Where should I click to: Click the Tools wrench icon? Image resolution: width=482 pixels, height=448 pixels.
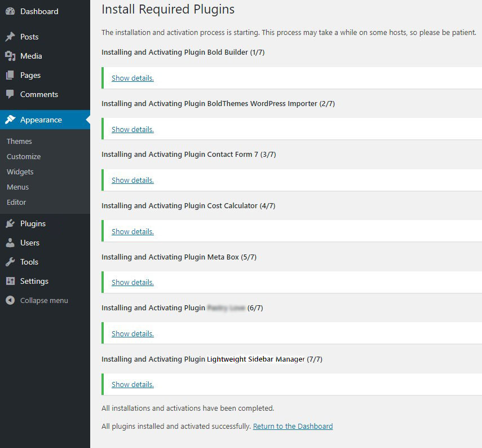[10, 262]
